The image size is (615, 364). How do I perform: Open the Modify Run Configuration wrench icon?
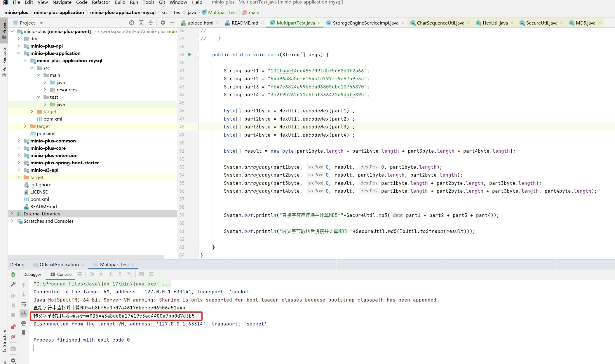[13, 284]
